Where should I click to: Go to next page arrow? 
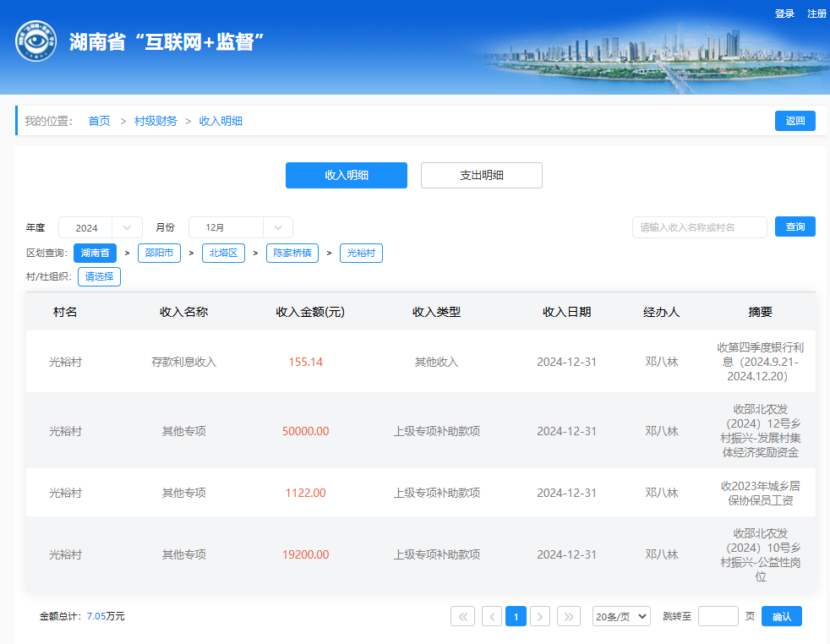tap(540, 616)
